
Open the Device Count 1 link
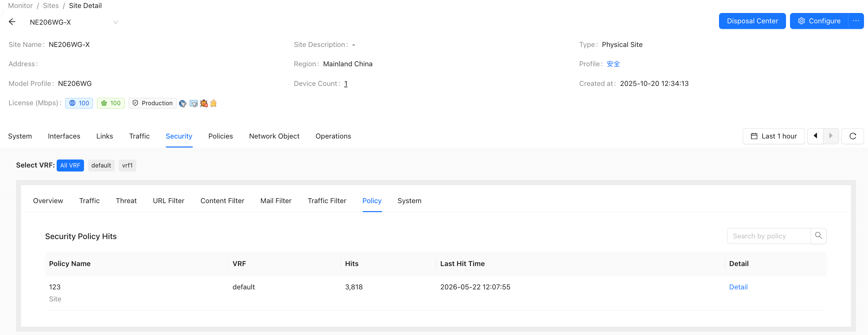pos(346,84)
